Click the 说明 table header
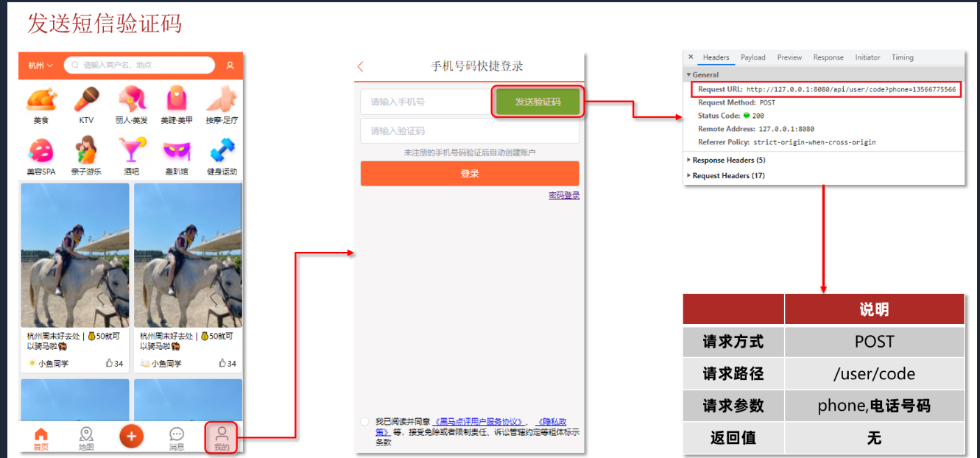The width and height of the screenshot is (980, 458). click(x=874, y=309)
